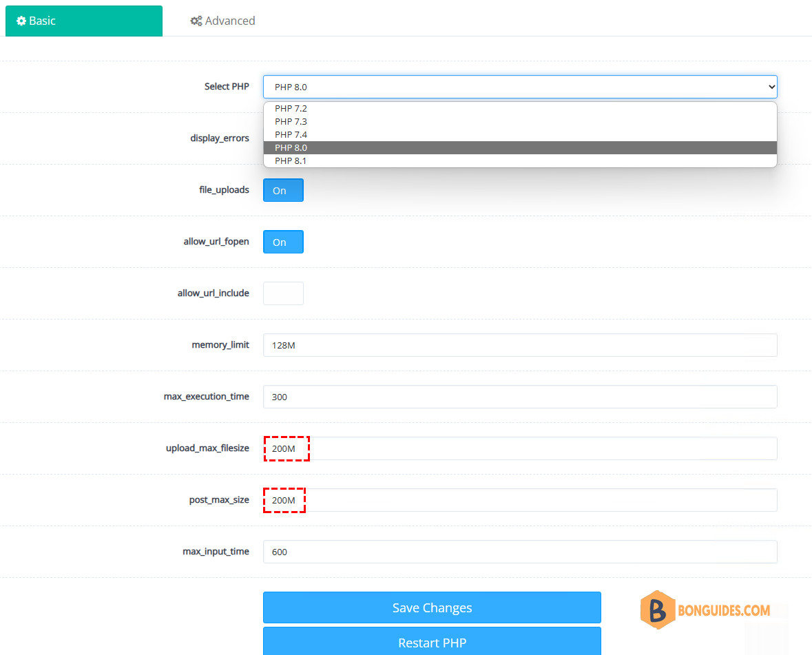Choose PHP 8.1 from the list
The image size is (812, 655).
coord(520,160)
